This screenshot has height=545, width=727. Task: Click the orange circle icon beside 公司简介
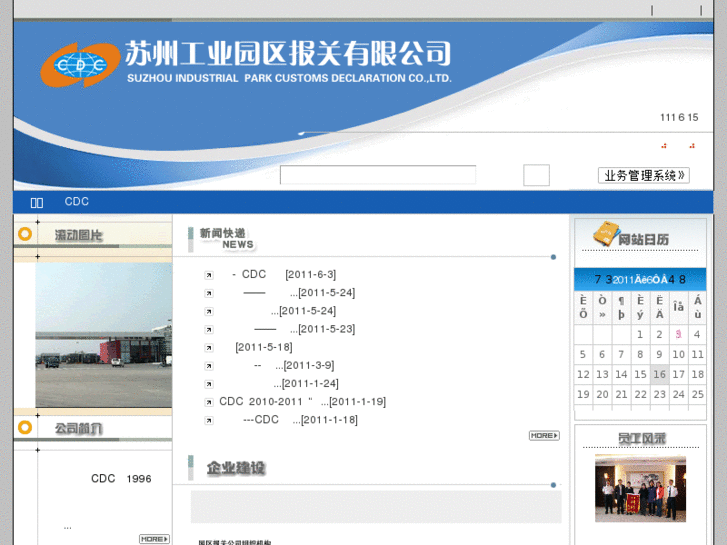(x=25, y=427)
